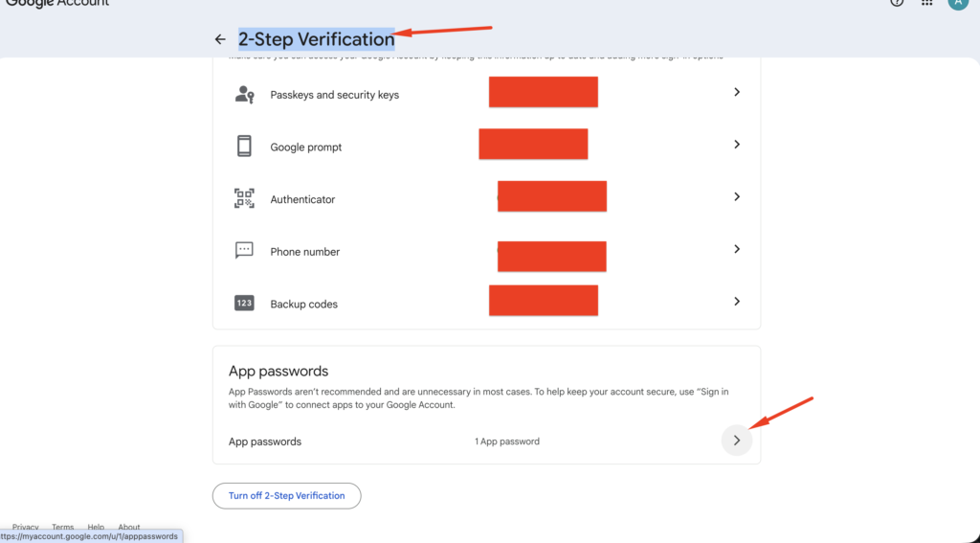
Task: Expand the Google prompt row chevron
Action: click(x=737, y=145)
